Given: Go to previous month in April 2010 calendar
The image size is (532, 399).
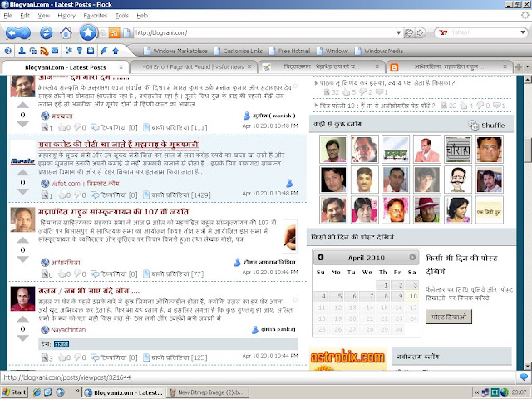Looking at the screenshot, I should 320,257.
